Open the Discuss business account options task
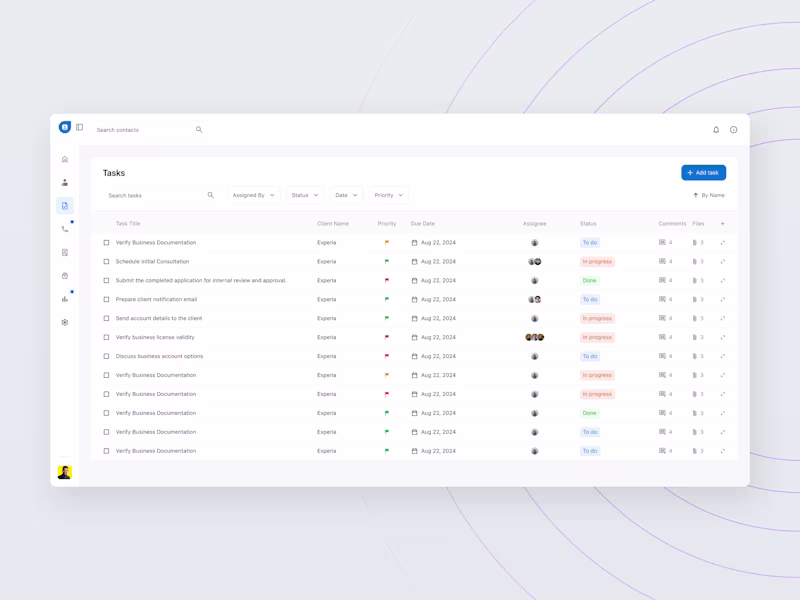The image size is (800, 600). (159, 356)
